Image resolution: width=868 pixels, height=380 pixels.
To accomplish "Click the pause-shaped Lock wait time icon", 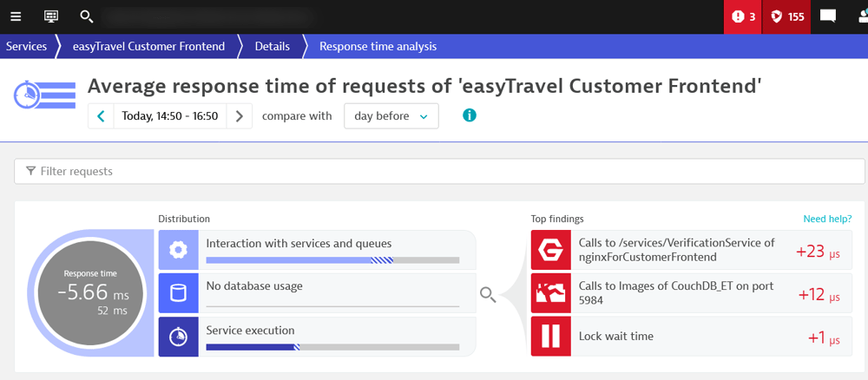I will [550, 337].
